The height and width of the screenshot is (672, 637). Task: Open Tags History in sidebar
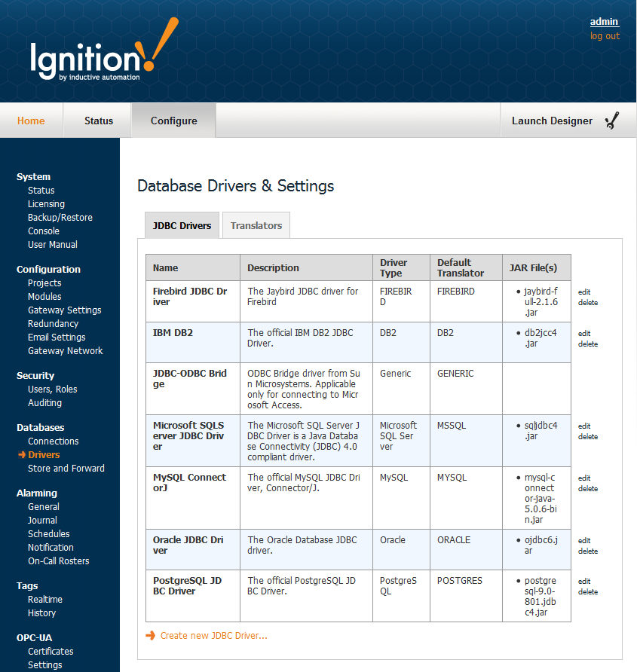(41, 613)
